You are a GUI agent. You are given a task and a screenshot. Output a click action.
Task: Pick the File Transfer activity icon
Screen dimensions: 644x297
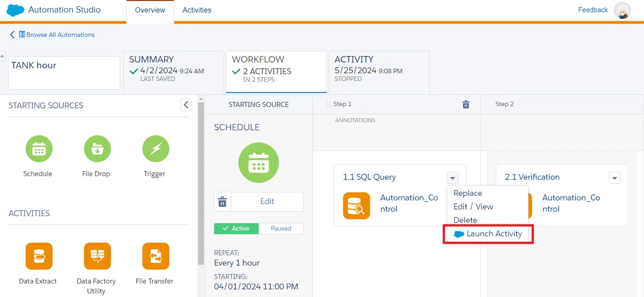[x=156, y=256]
